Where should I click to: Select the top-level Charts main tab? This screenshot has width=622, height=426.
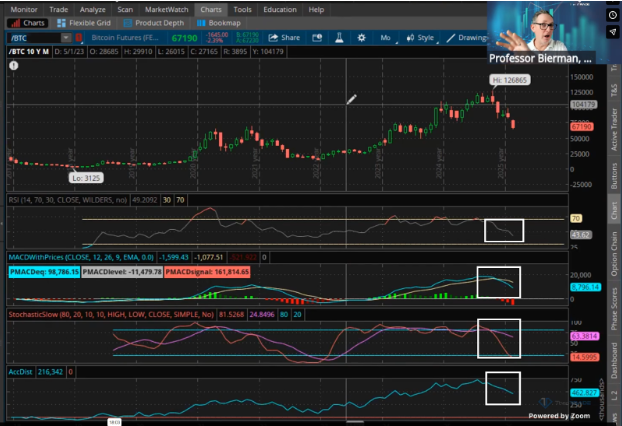click(211, 10)
